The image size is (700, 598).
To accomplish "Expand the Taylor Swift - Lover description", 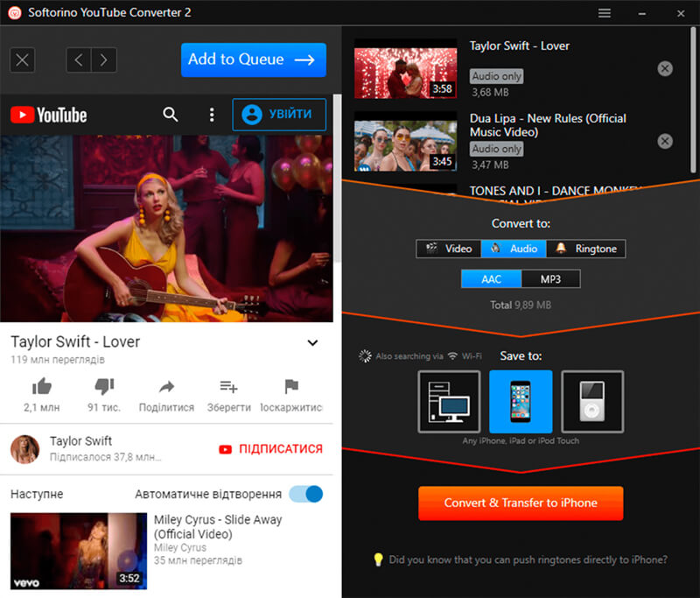I will pyautogui.click(x=313, y=342).
